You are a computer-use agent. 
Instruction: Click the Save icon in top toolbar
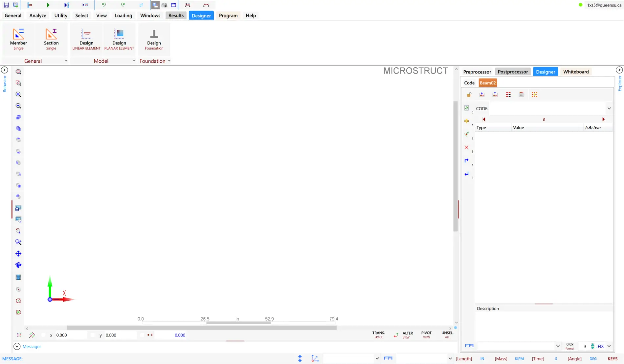(x=6, y=5)
